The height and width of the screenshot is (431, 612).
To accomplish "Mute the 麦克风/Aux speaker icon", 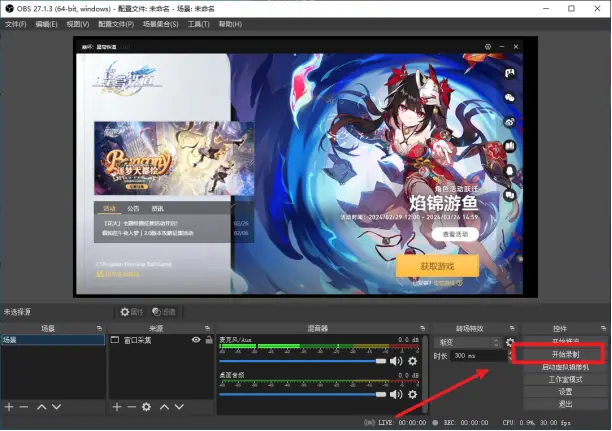I will pyautogui.click(x=396, y=361).
